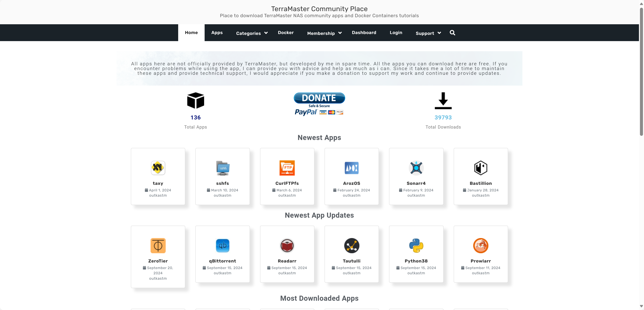Go to the Home tab

191,33
